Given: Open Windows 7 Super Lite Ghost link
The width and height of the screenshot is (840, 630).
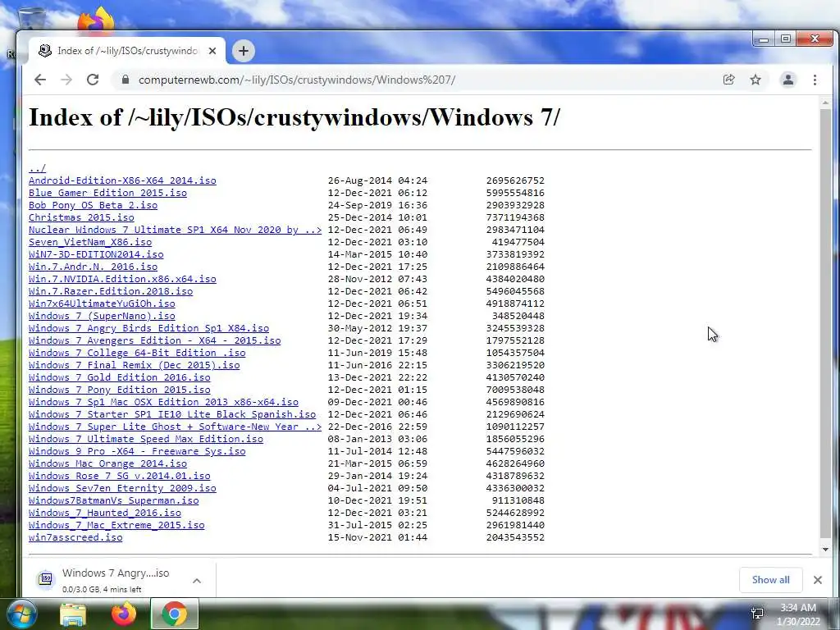Looking at the screenshot, I should point(176,427).
